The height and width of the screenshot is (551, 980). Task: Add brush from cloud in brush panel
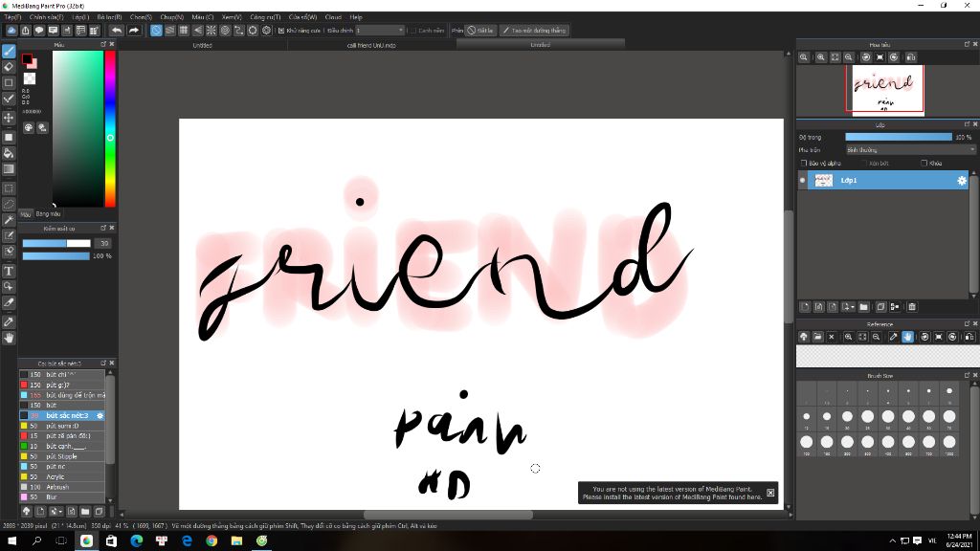pos(26,511)
